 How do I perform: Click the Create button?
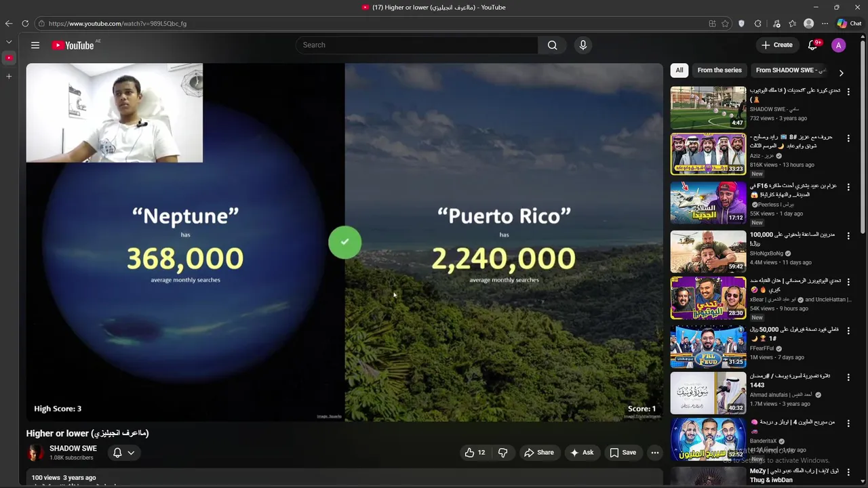777,45
